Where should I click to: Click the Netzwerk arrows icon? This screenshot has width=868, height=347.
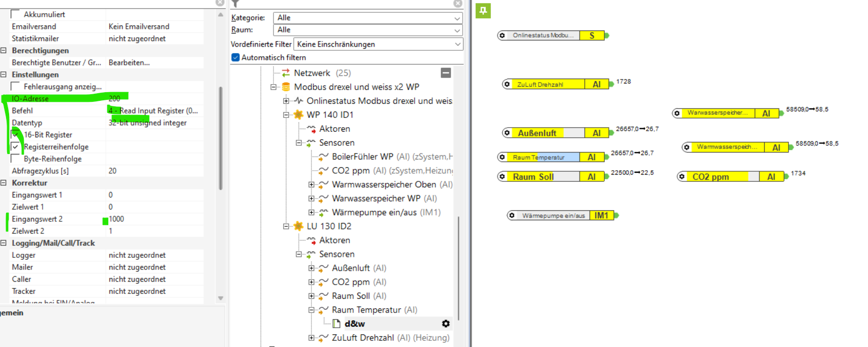(x=286, y=73)
